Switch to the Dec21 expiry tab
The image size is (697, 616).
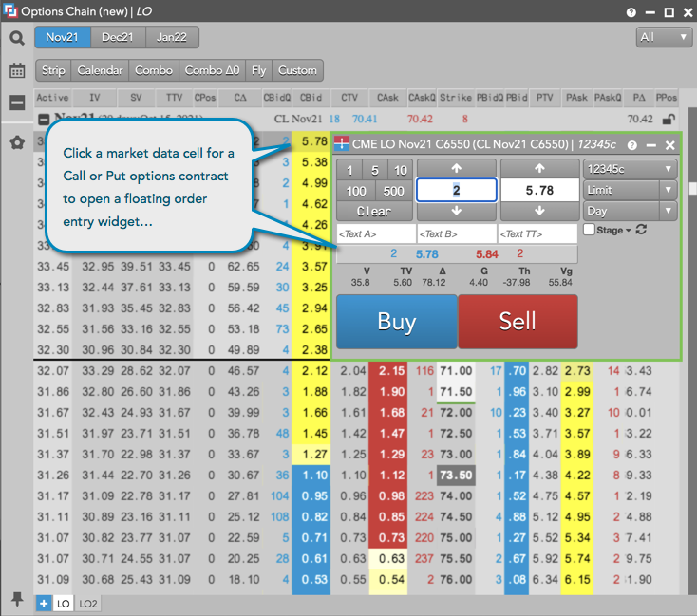click(118, 37)
